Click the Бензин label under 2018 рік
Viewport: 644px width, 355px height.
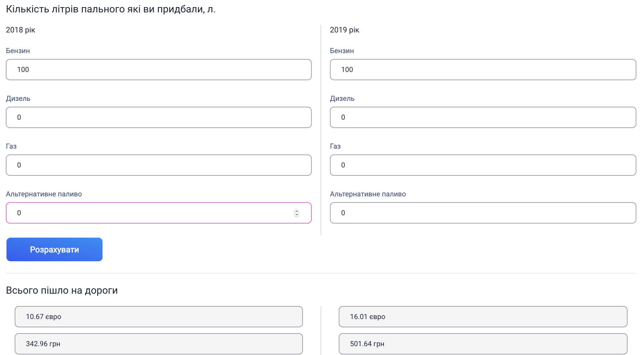coord(18,51)
